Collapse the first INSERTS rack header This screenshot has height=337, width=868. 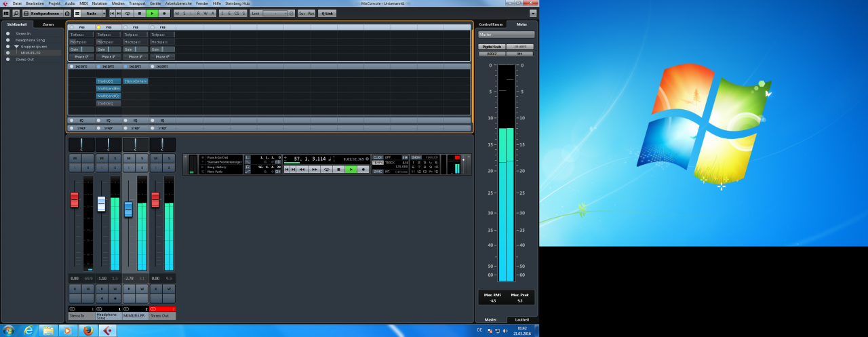(81, 66)
